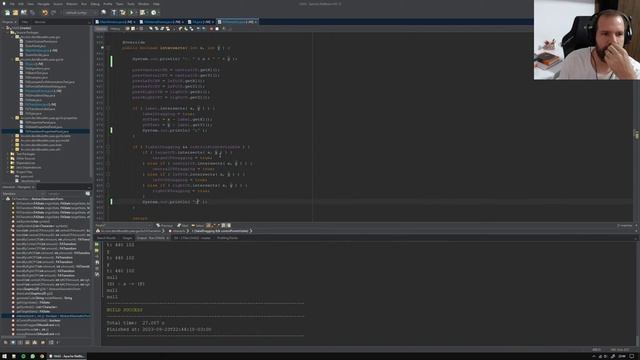Click the "Total time: 27.057 s" output line

click(136, 323)
